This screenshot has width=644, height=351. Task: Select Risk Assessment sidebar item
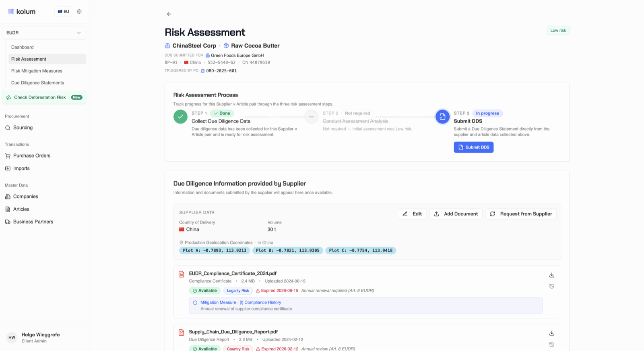47,59
